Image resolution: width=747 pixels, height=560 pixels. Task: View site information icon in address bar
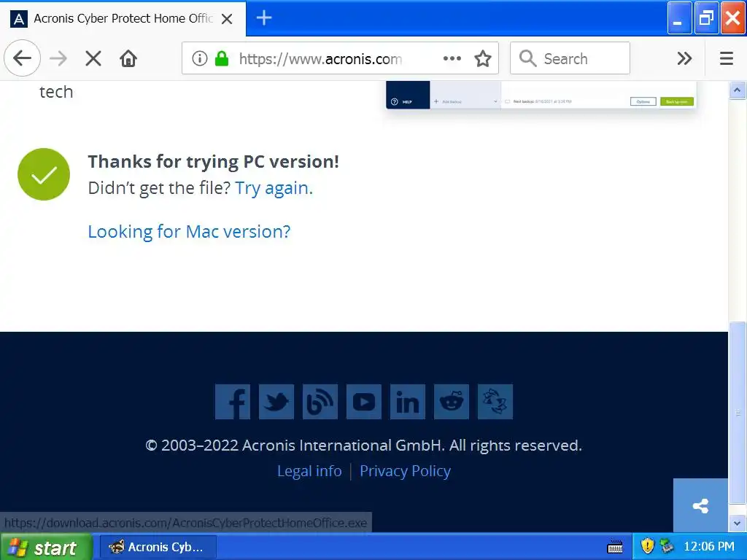[200, 58]
